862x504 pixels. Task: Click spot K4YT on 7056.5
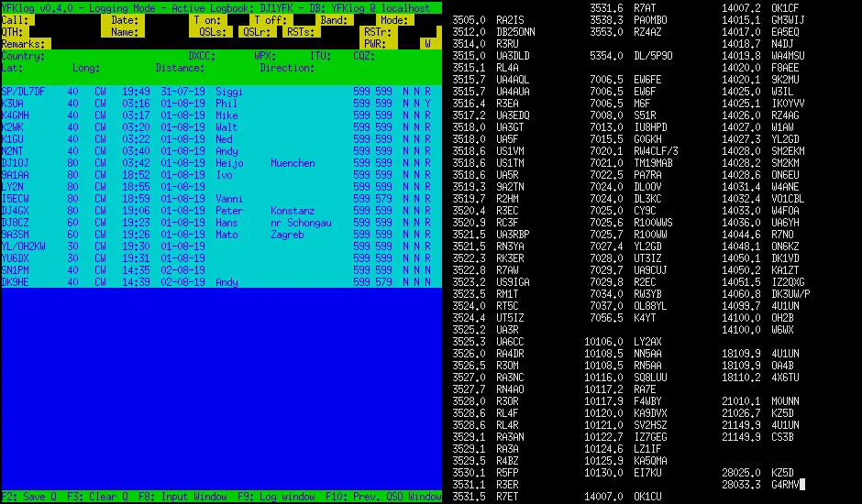(x=623, y=318)
